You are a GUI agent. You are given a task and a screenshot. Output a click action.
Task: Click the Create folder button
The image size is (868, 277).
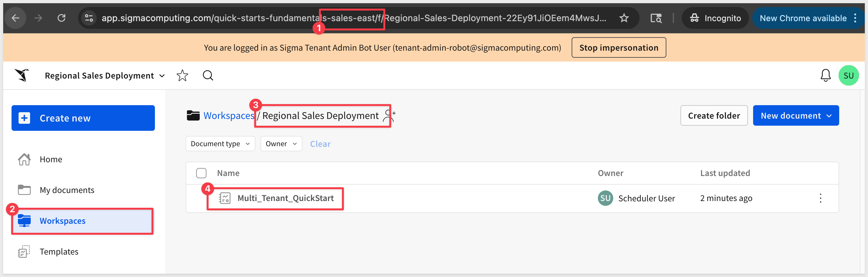pos(714,115)
